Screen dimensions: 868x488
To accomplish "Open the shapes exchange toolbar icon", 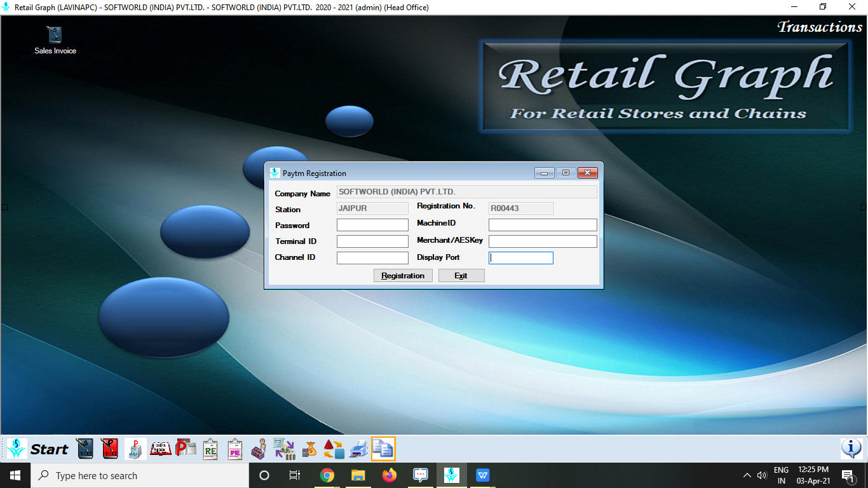I will point(334,449).
